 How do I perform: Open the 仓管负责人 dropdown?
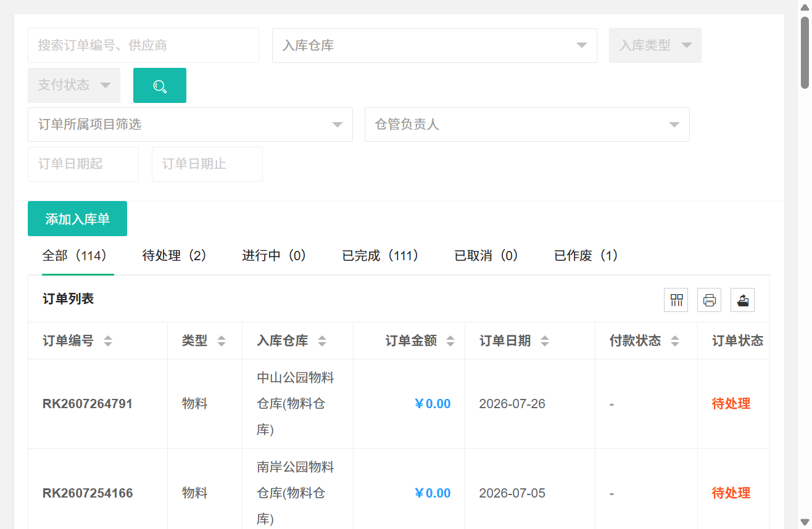click(x=527, y=125)
